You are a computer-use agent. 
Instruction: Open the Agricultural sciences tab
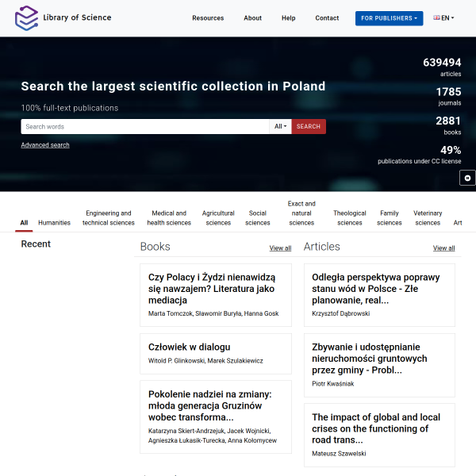coord(218,218)
